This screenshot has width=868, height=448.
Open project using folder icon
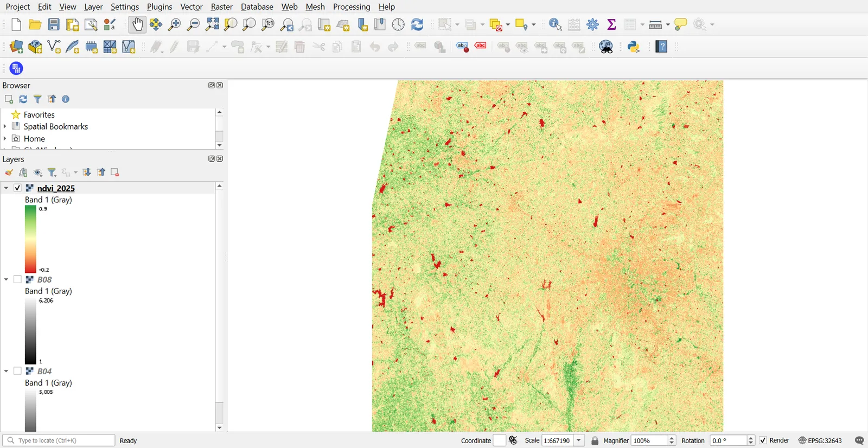tap(35, 24)
